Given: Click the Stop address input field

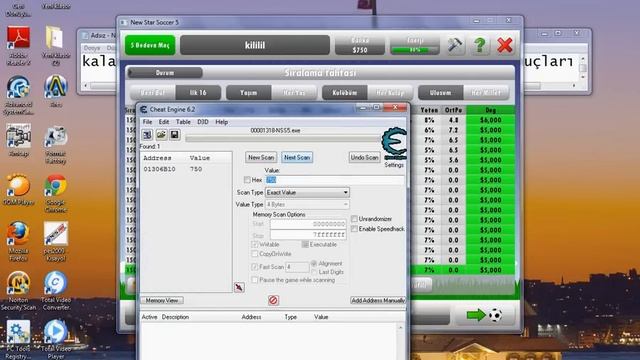Looking at the screenshot, I should 308,235.
